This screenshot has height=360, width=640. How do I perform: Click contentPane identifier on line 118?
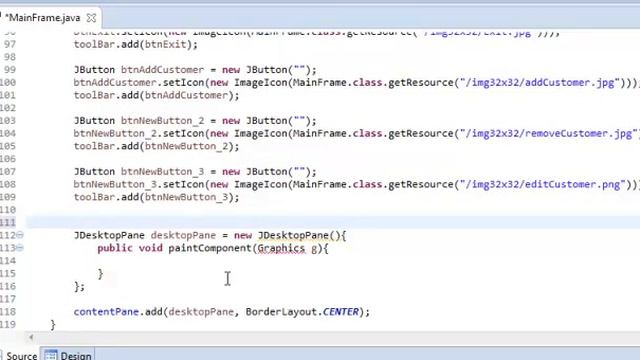pyautogui.click(x=106, y=312)
